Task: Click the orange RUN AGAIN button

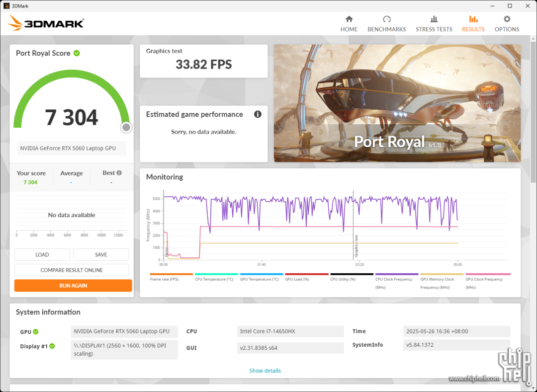Action: 73,286
